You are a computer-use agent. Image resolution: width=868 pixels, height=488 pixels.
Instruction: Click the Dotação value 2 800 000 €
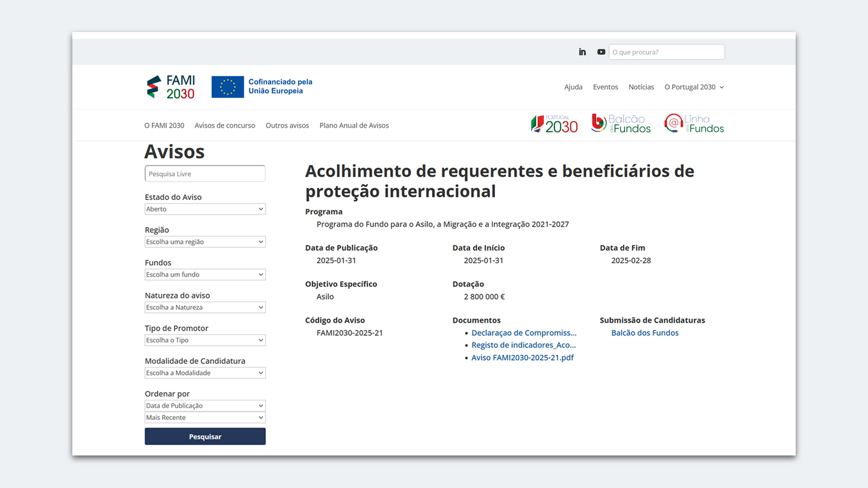[484, 297]
